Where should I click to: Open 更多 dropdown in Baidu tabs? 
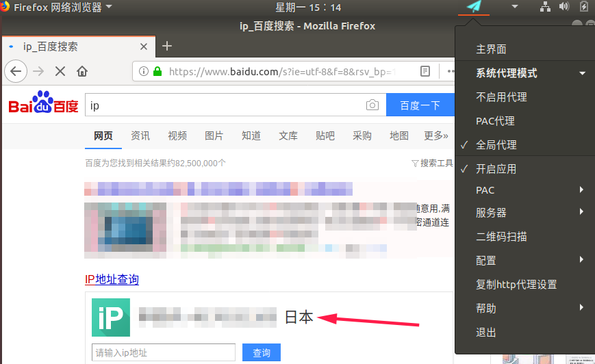(x=436, y=135)
